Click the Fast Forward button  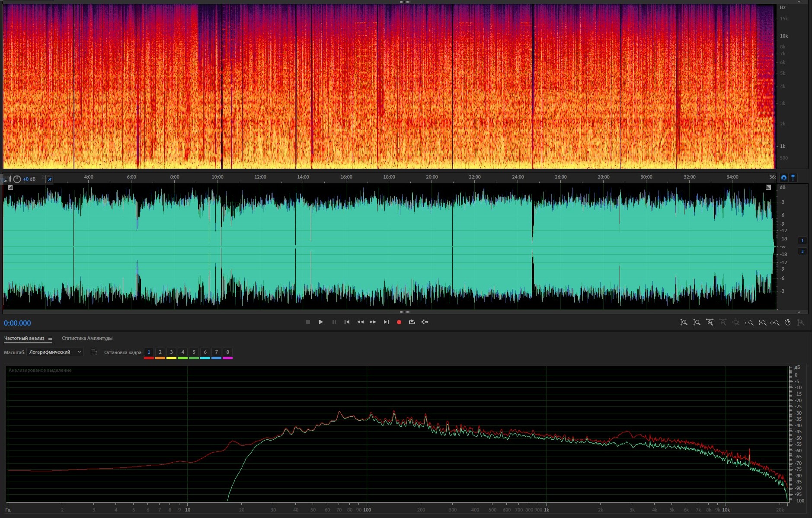tap(373, 322)
